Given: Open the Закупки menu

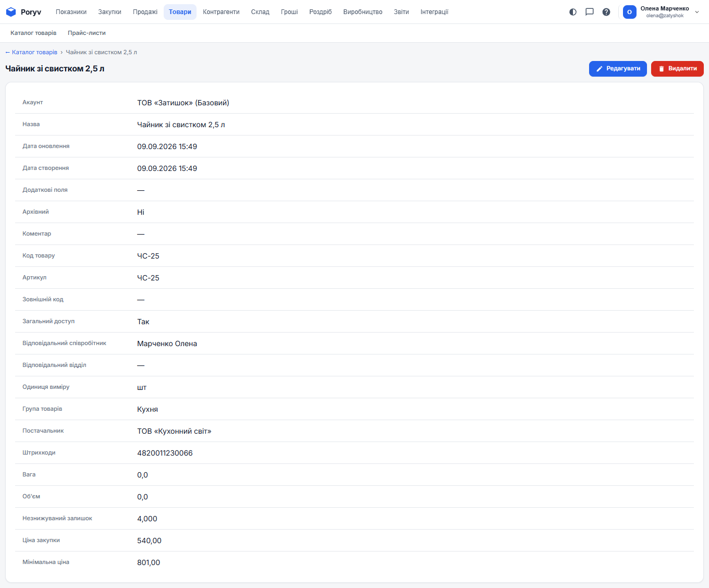Looking at the screenshot, I should (x=110, y=12).
